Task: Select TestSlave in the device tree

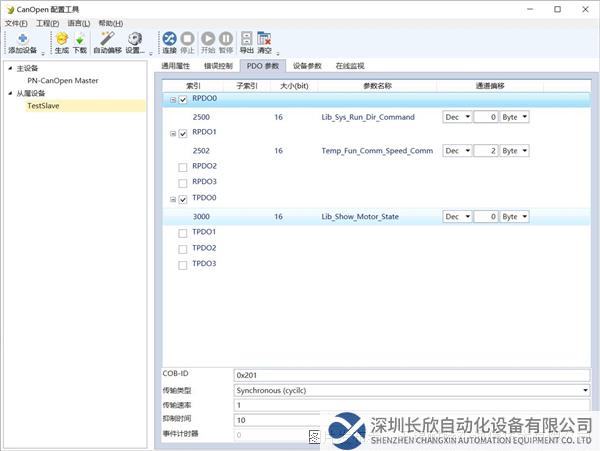Action: [x=44, y=105]
